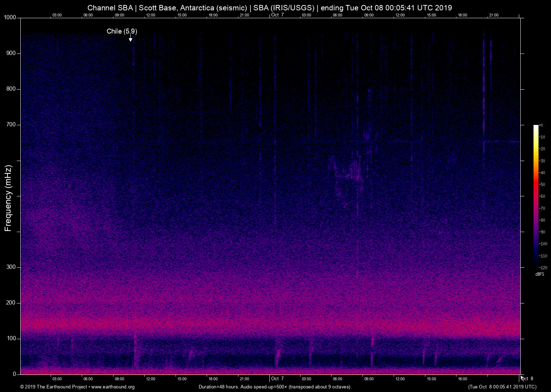Click the chart title starting with Channel SBA

pyautogui.click(x=269, y=8)
